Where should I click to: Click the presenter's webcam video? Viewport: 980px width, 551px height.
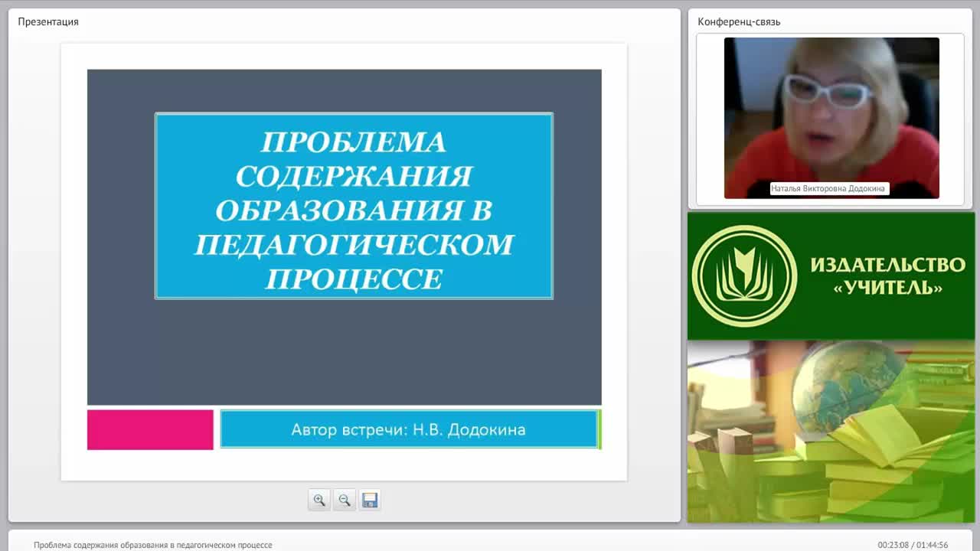(x=831, y=118)
